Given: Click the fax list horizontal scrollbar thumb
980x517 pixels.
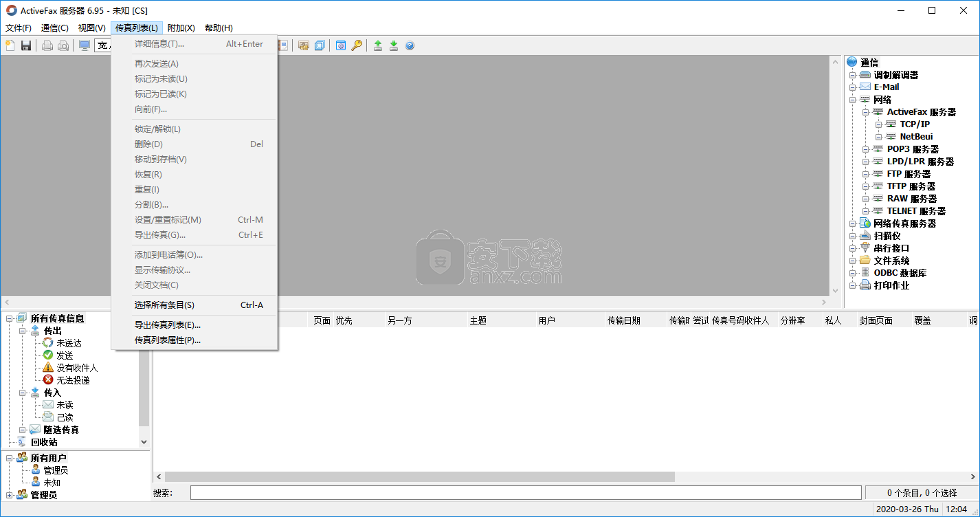Looking at the screenshot, I should (420, 476).
